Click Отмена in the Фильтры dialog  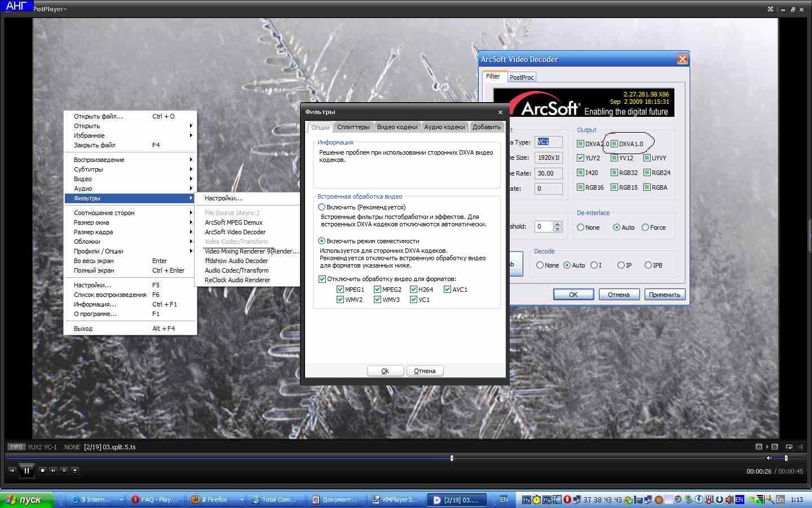[x=425, y=371]
